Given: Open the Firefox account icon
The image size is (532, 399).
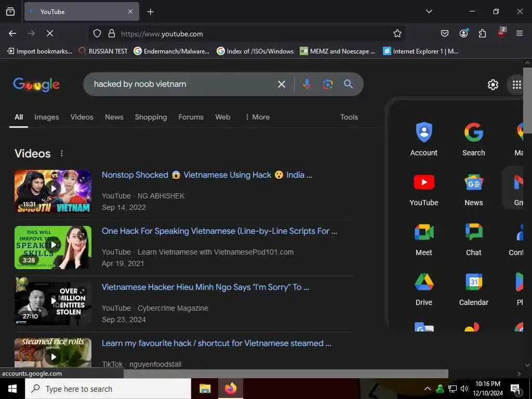Looking at the screenshot, I should pyautogui.click(x=463, y=34).
